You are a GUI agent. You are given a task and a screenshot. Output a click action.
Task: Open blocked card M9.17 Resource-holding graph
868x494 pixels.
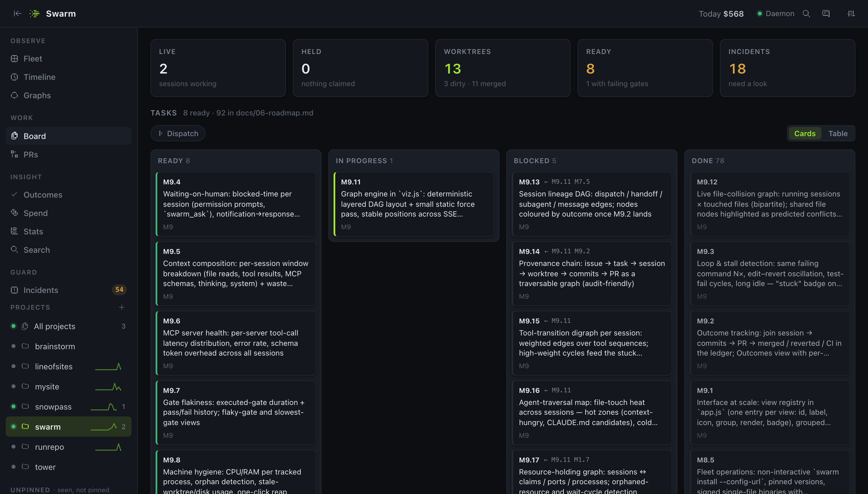tap(592, 472)
